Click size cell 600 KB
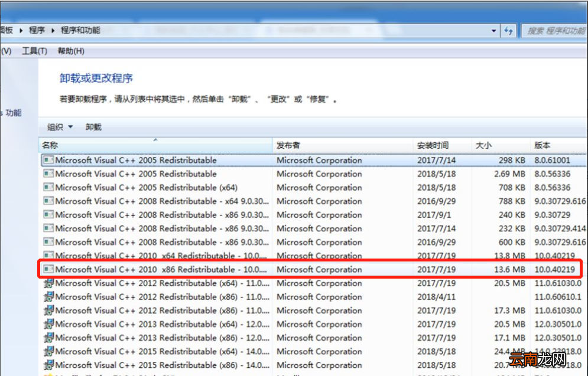The image size is (588, 376). tap(512, 242)
